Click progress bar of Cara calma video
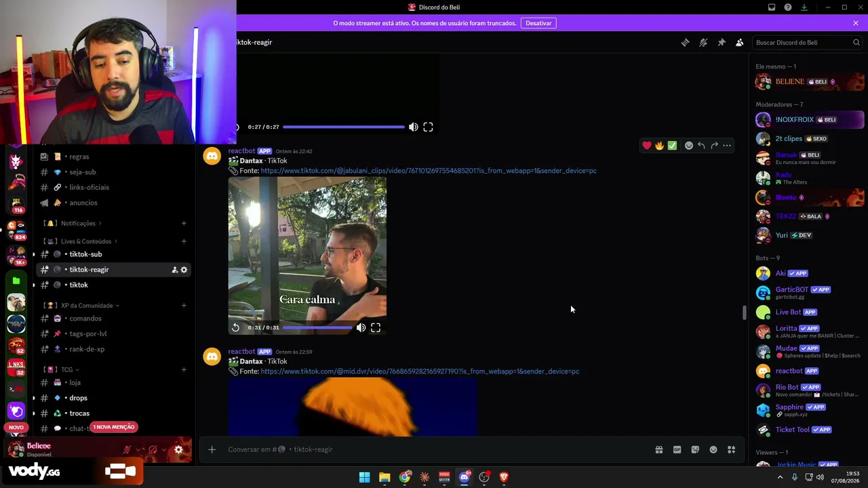The image size is (868, 488). [x=317, y=327]
